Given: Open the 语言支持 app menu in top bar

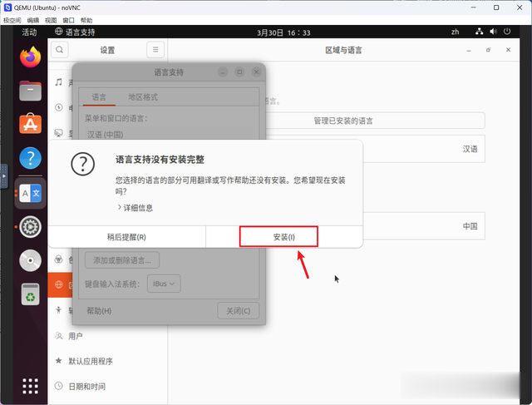Looking at the screenshot, I should pyautogui.click(x=75, y=32).
